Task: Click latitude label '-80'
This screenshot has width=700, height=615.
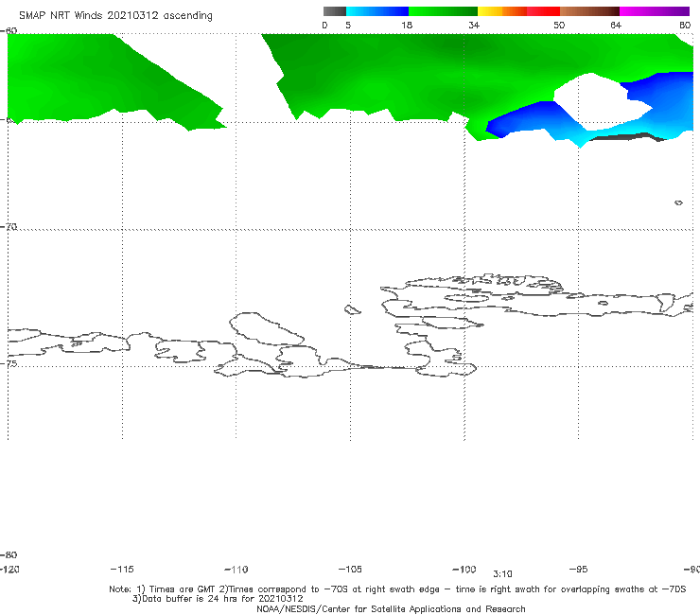Action: 9,554
